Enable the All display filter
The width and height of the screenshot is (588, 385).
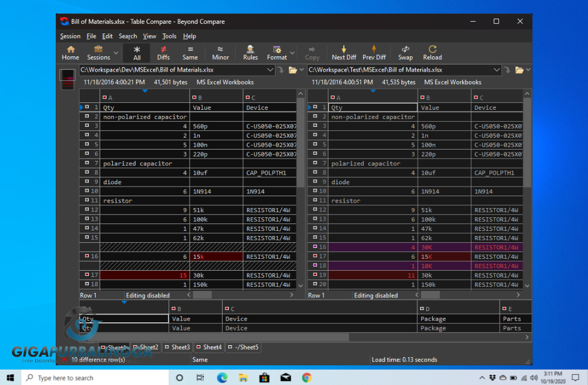click(x=137, y=53)
